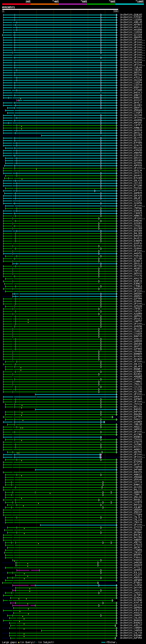Click the cyan alignment bar for UniRef100_Q1WLW3
Screen dimensions: 146x644
point(60,15)
